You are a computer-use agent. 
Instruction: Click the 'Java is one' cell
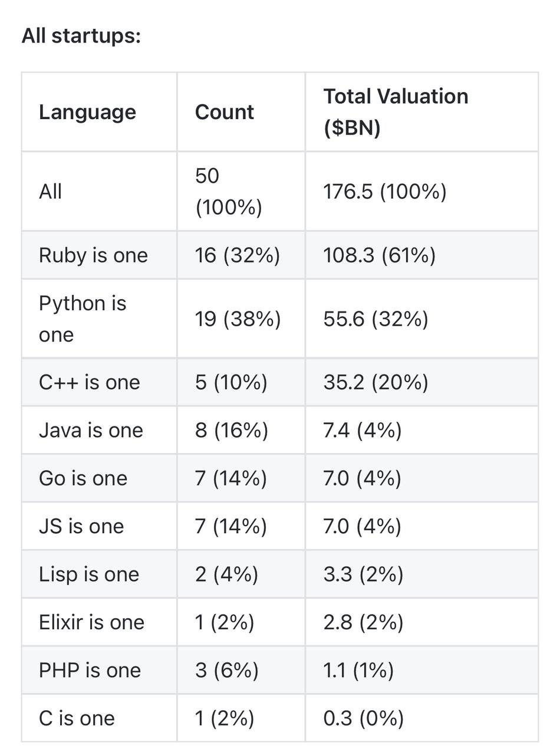(91, 430)
